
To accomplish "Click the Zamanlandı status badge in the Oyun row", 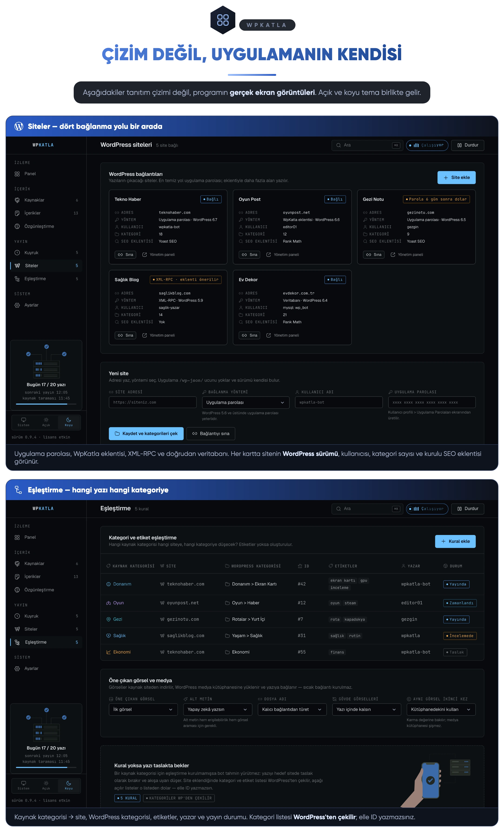I will click(460, 603).
